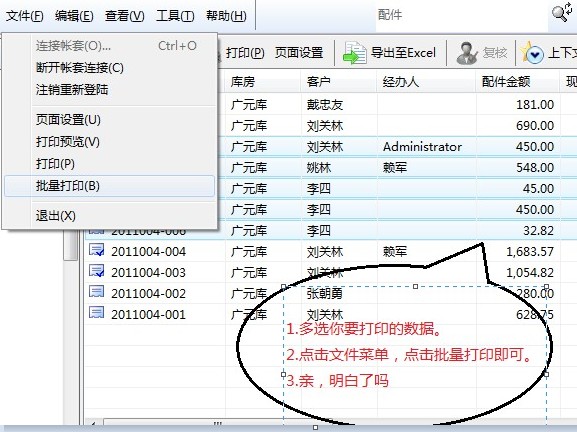Viewport: 577px width, 432px height.
Task: Select document icon for 2011004-002
Action: pyautogui.click(x=96, y=292)
